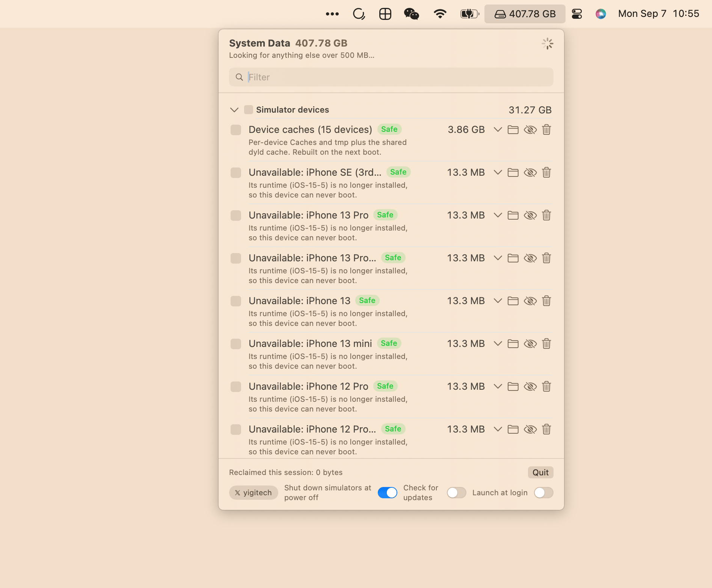
Task: Open Siri from the menu bar
Action: [x=601, y=14]
